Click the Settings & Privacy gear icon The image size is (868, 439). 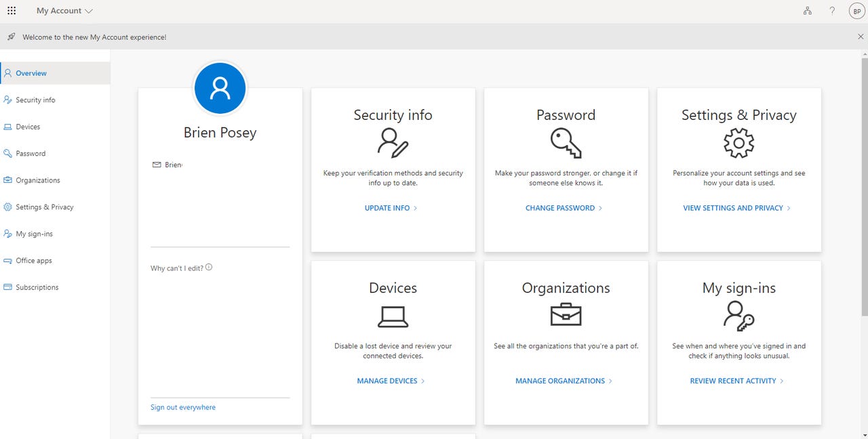(x=738, y=143)
